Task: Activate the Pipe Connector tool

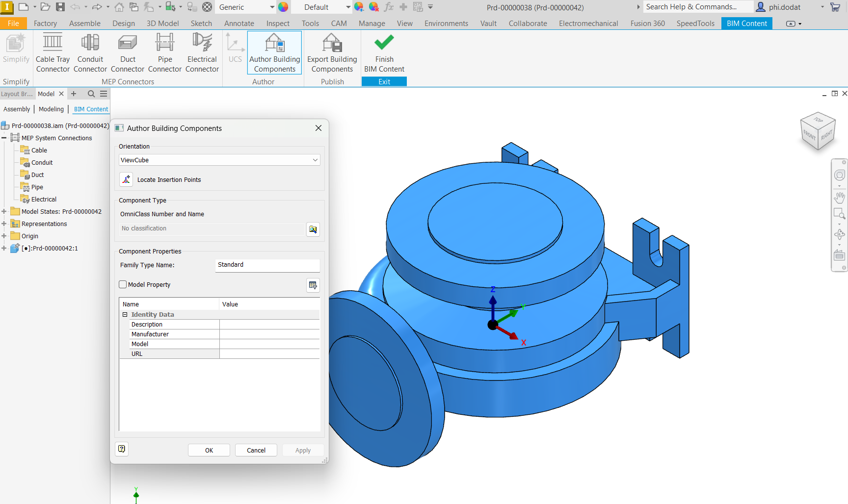Action: 165,53
